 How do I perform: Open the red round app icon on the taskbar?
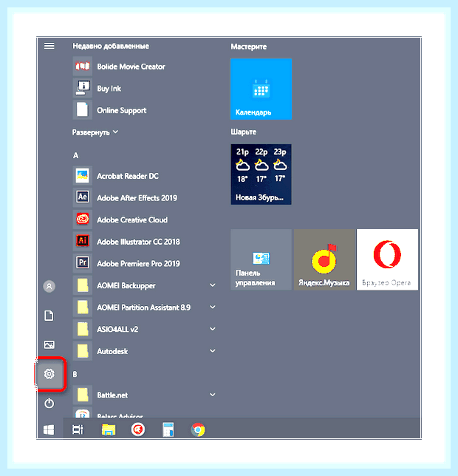138,429
